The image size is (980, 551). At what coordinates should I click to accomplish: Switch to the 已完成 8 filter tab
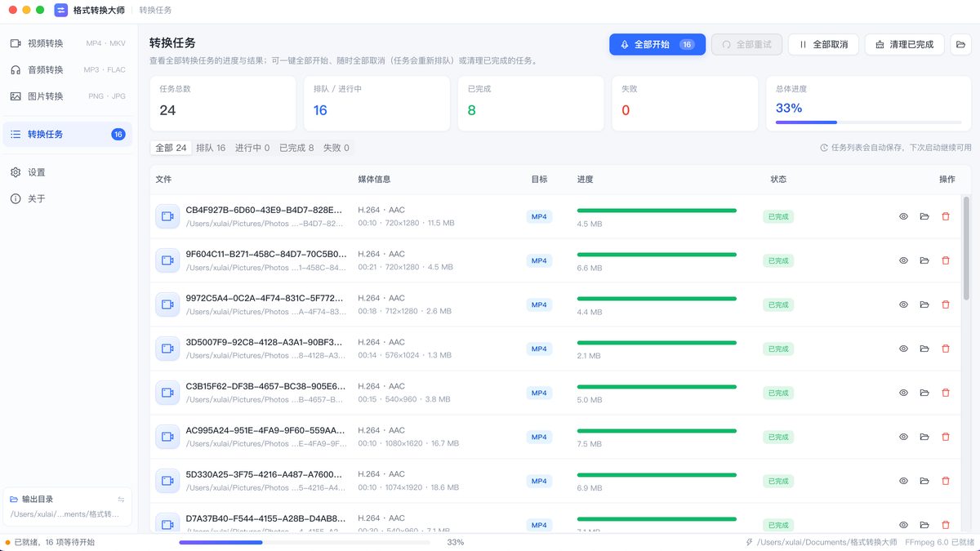point(296,148)
